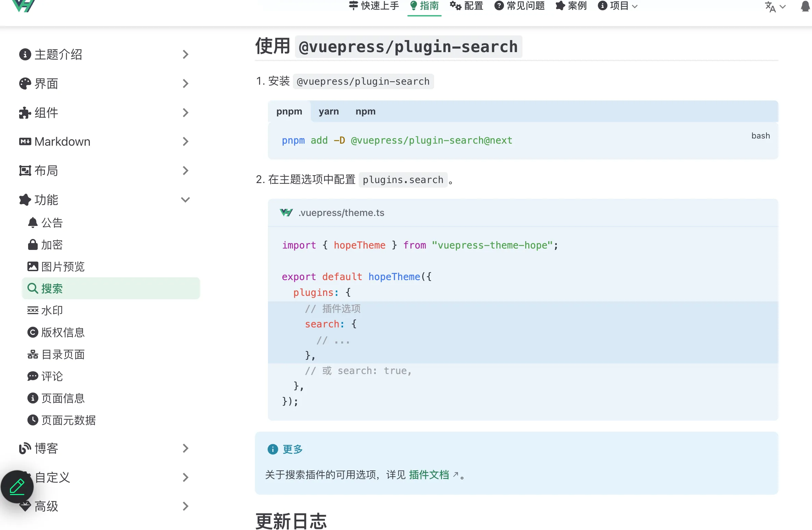
Task: Expand the 主题介绍 sidebar group chevron
Action: (x=185, y=54)
